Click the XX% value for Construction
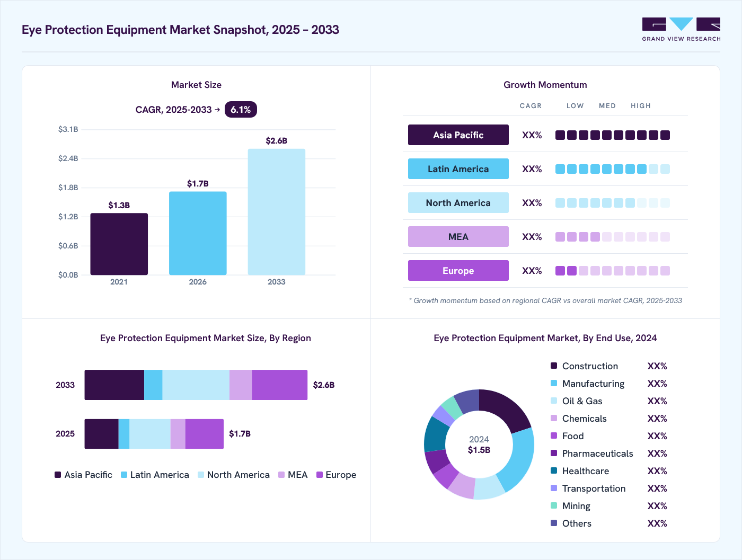The height and width of the screenshot is (560, 742). [x=657, y=366]
